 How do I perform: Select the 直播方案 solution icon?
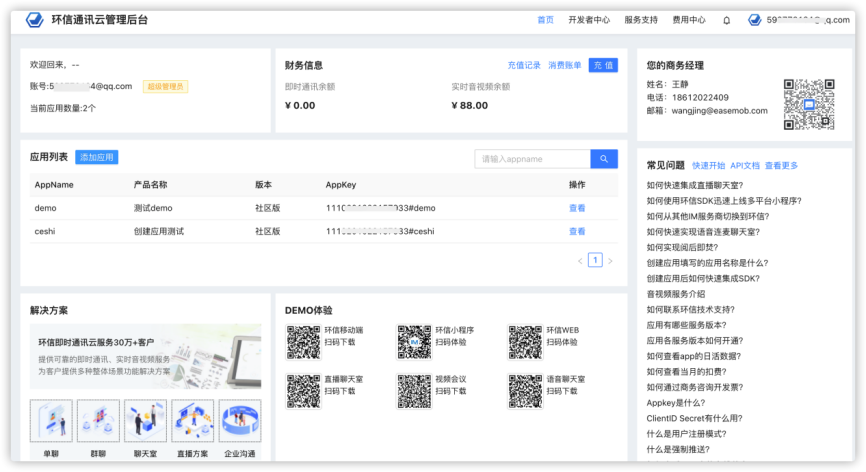(x=193, y=421)
